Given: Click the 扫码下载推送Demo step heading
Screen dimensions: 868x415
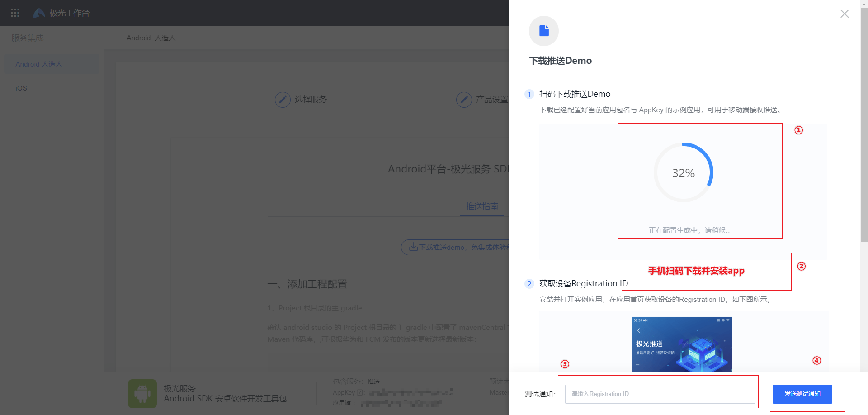Looking at the screenshot, I should 575,94.
